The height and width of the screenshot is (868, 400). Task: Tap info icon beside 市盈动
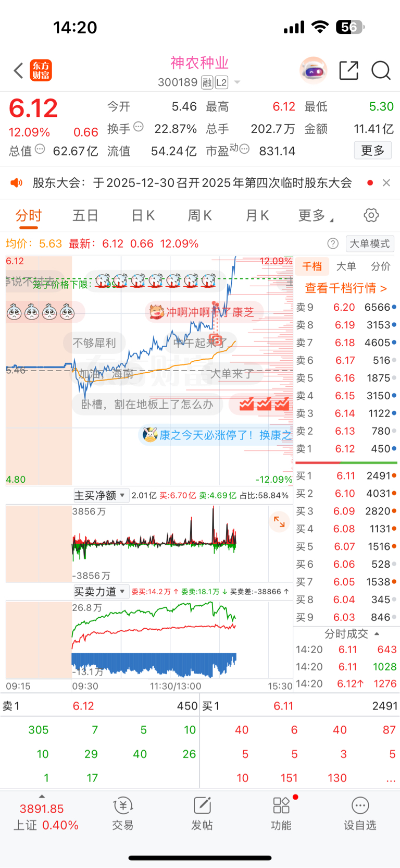pos(244,149)
